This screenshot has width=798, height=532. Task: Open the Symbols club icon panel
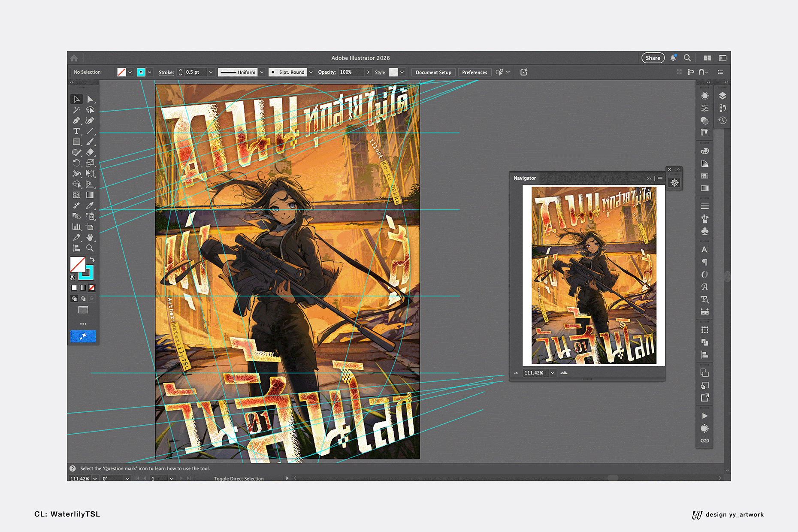tap(704, 231)
